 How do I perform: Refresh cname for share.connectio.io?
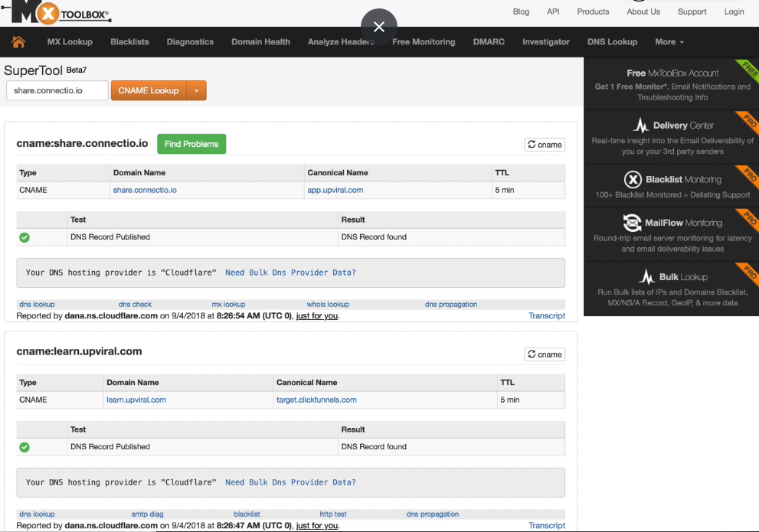pyautogui.click(x=545, y=145)
